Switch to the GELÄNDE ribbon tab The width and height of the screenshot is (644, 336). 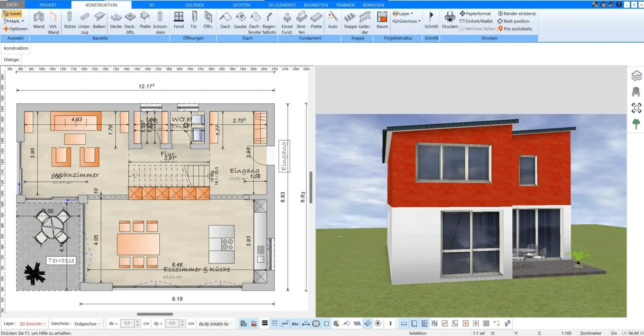click(195, 5)
